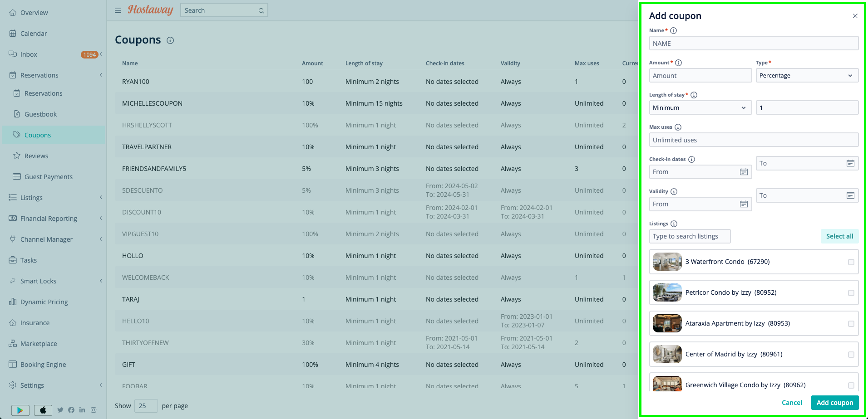Image resolution: width=868 pixels, height=419 pixels.
Task: Check the Center of Madrid by Izzy checkbox
Action: coord(851,355)
